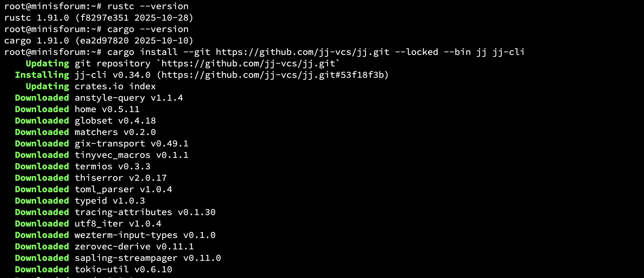Click the --locked flag in the install command
Image resolution: width=644 pixels, height=278 pixels.
pos(416,52)
